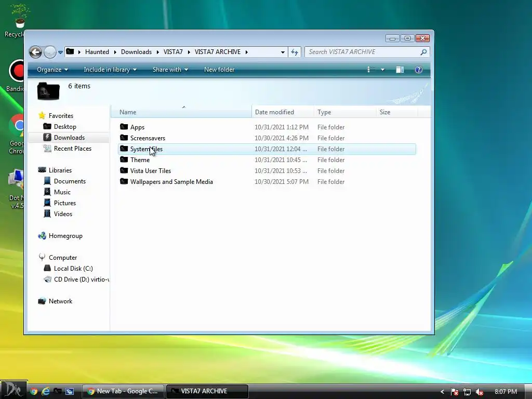532x399 pixels.
Task: Open Local Disk (C:) in navigation pane
Action: (73, 269)
